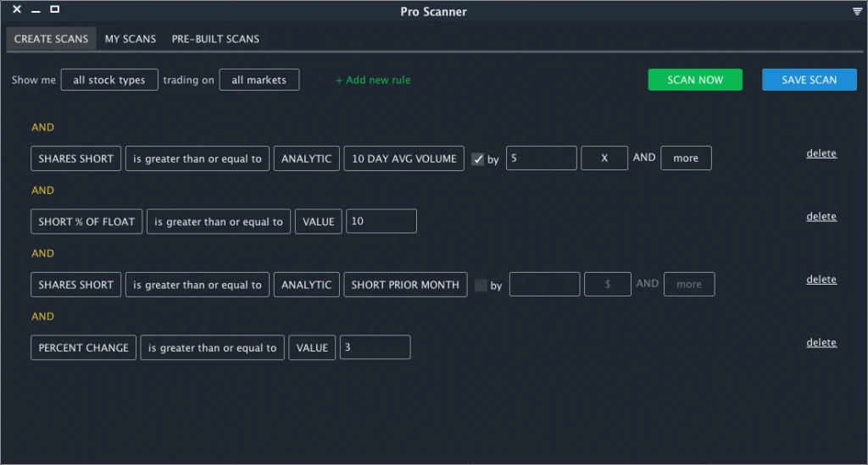Change operator in the SHORT PRIOR MONTH rule
The height and width of the screenshot is (465, 868).
(x=197, y=285)
